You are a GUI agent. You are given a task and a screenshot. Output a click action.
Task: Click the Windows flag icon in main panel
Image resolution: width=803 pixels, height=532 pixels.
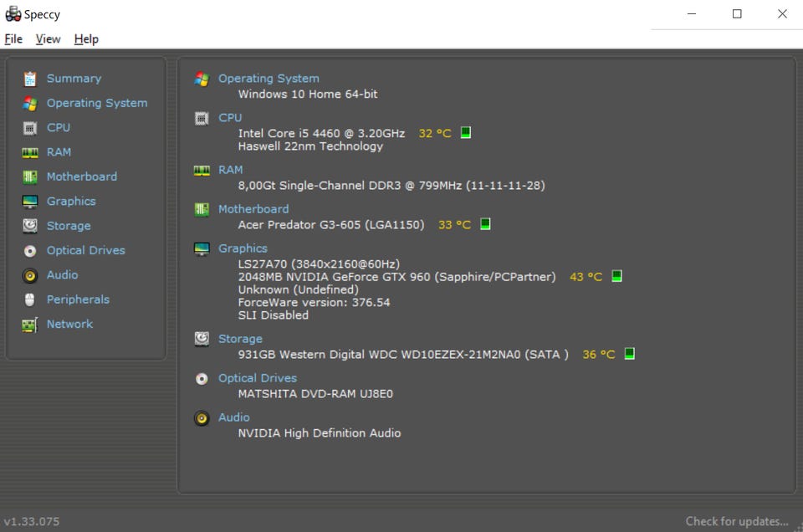tap(202, 79)
